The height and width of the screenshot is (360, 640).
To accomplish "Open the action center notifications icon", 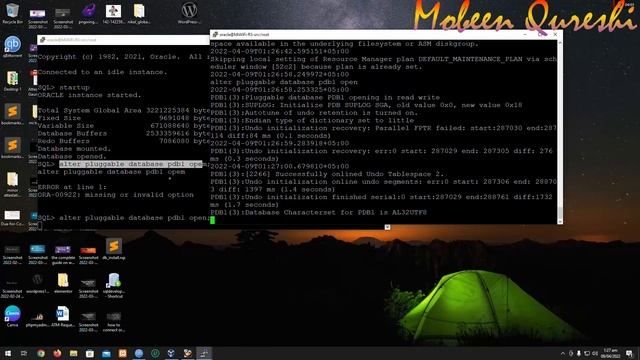I will coord(629,353).
